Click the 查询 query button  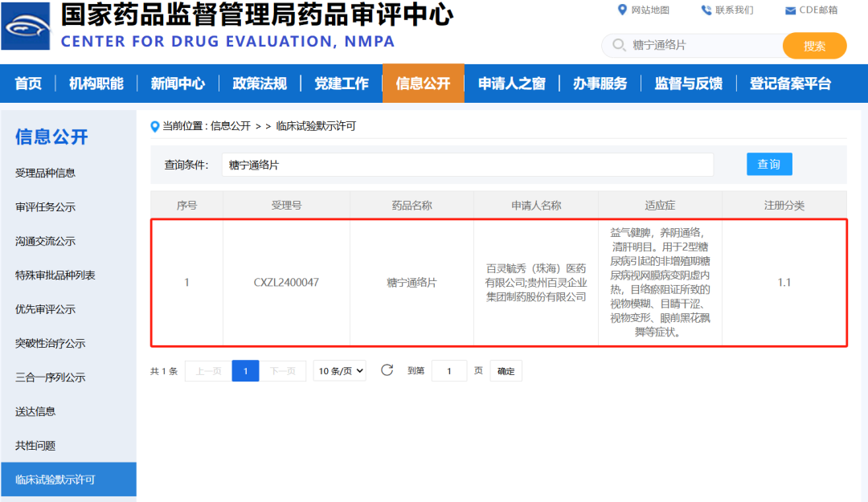[x=769, y=164]
